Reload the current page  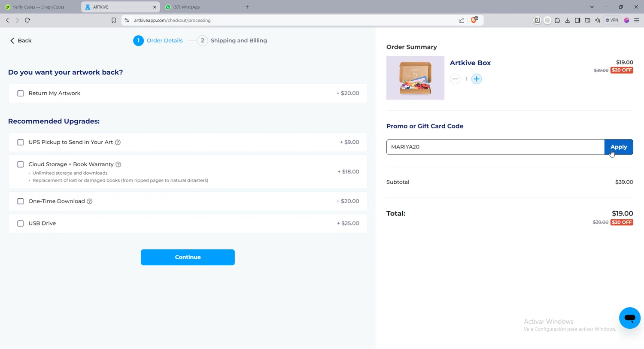[x=27, y=20]
